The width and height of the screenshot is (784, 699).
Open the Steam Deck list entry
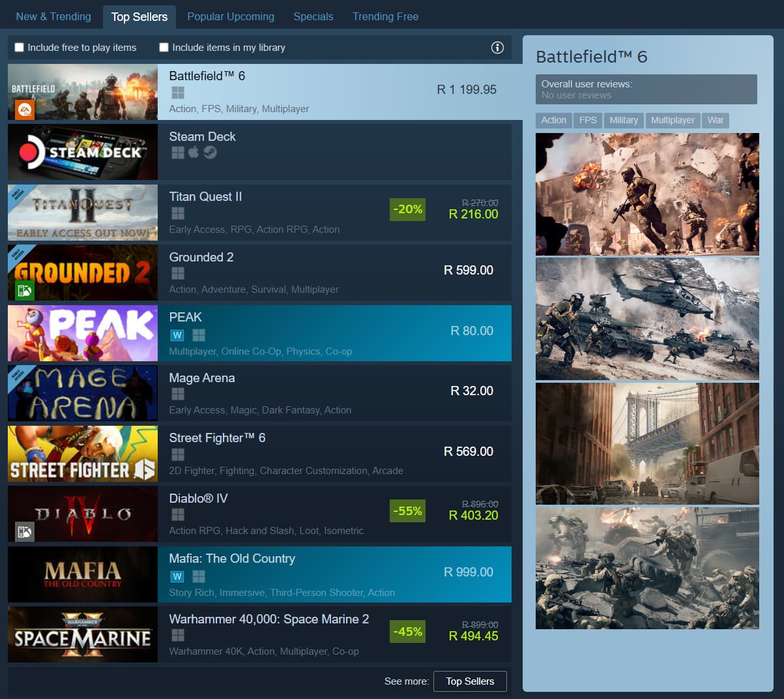click(x=259, y=152)
